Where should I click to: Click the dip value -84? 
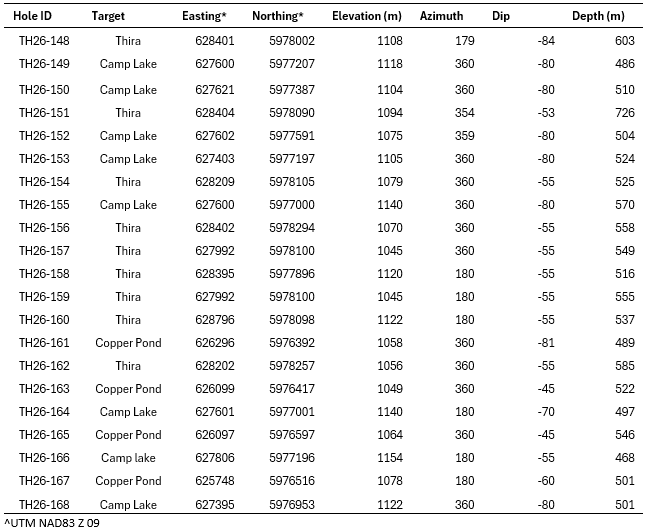pos(546,41)
